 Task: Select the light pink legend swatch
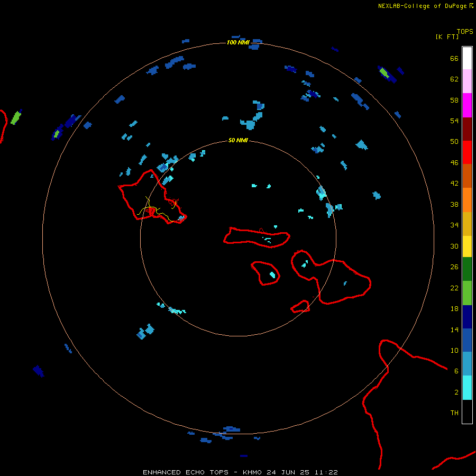pyautogui.click(x=467, y=81)
